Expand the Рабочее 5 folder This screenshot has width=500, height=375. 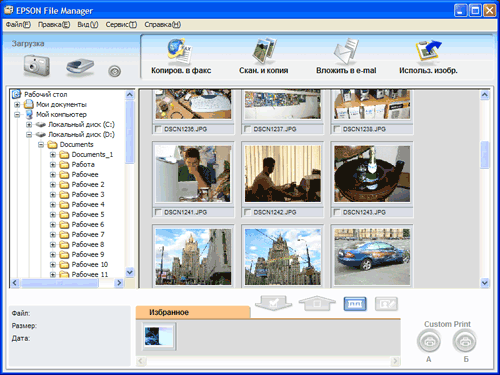(53, 215)
